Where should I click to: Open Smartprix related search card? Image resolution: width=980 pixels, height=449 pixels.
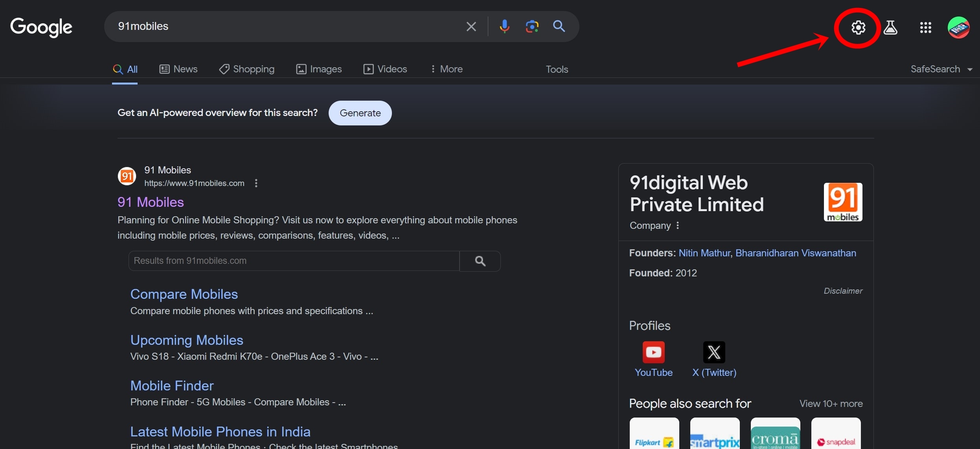pos(715,433)
